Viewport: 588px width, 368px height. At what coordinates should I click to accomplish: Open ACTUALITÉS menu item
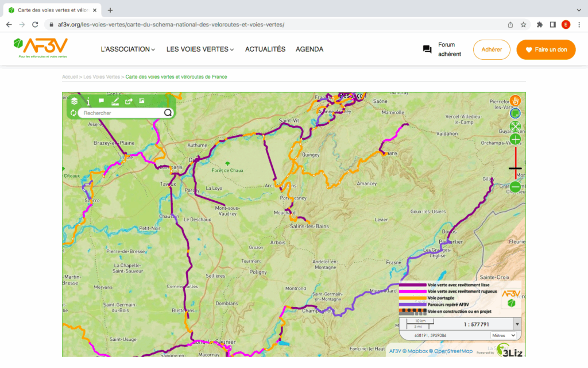[x=265, y=49]
